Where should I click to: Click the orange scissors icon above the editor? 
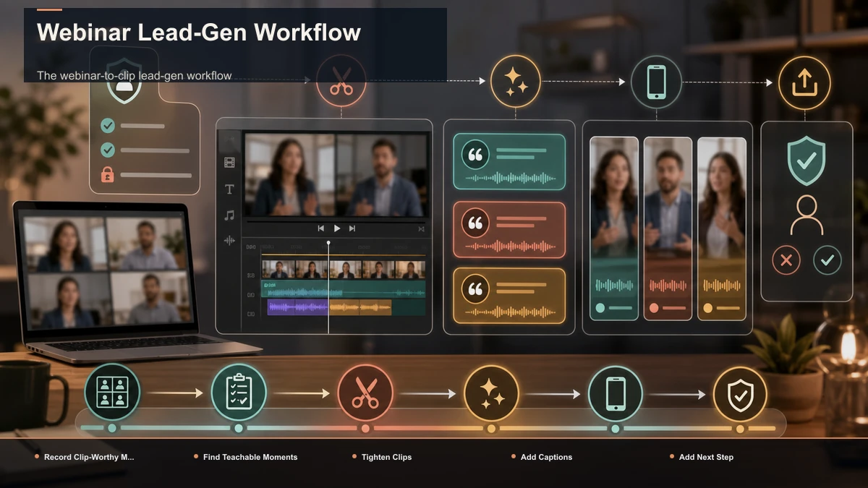tap(341, 82)
